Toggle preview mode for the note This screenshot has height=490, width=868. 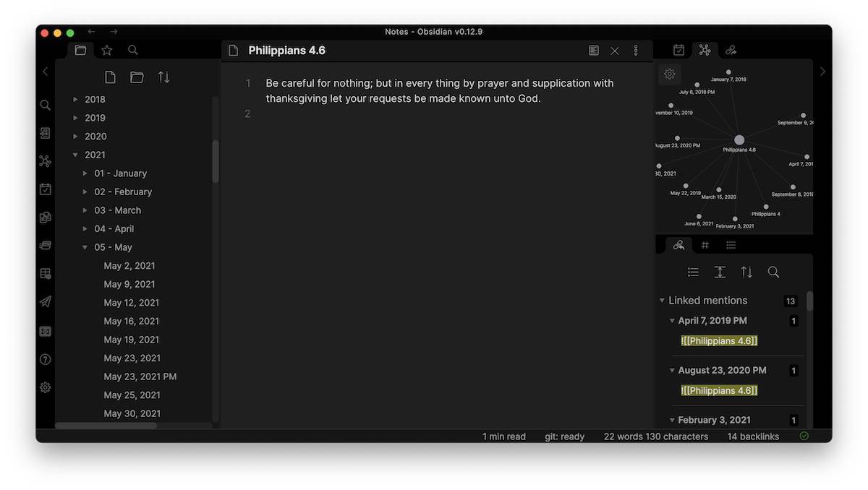[x=594, y=51]
